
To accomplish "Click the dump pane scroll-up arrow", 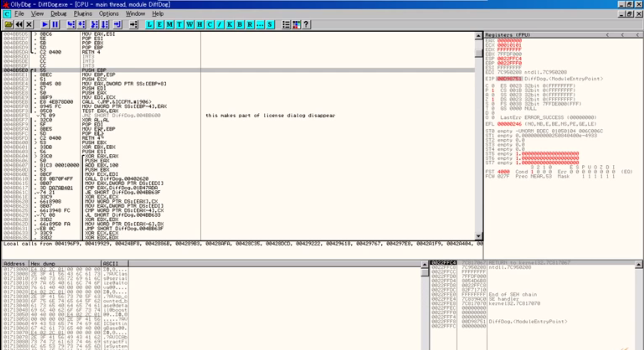I will (424, 264).
